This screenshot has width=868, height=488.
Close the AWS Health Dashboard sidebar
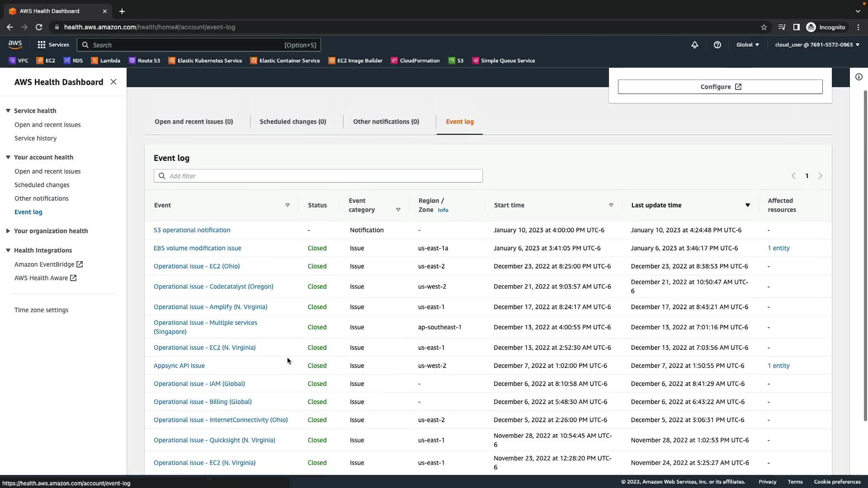(x=113, y=82)
